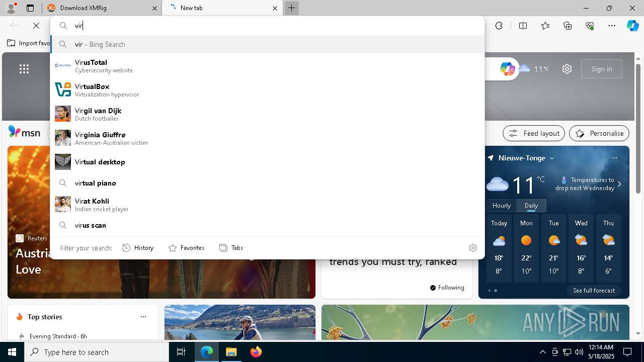This screenshot has height=362, width=644.
Task: Open the new tab page settings gear
Action: tap(567, 69)
